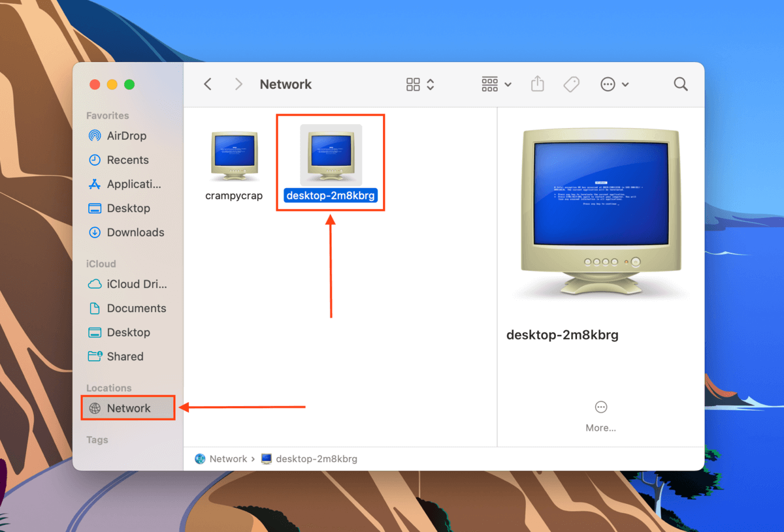The width and height of the screenshot is (784, 532).
Task: Click the Favorites section header
Action: click(x=108, y=116)
